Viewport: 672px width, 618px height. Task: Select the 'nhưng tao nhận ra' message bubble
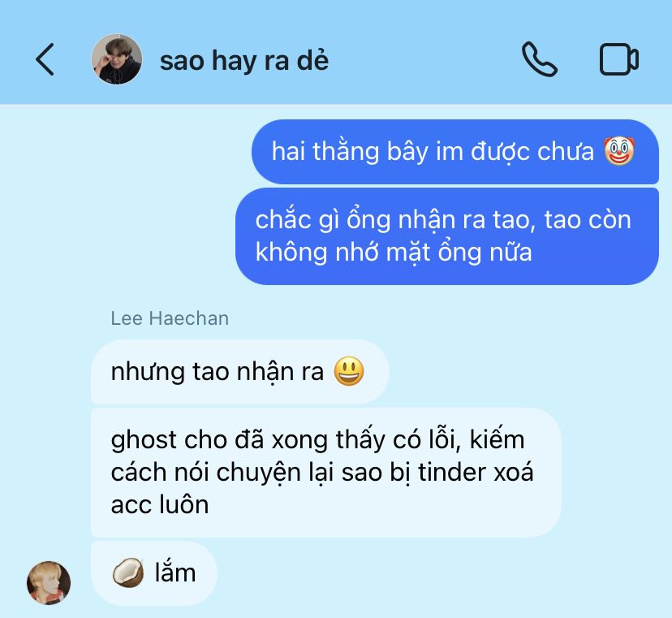point(240,372)
